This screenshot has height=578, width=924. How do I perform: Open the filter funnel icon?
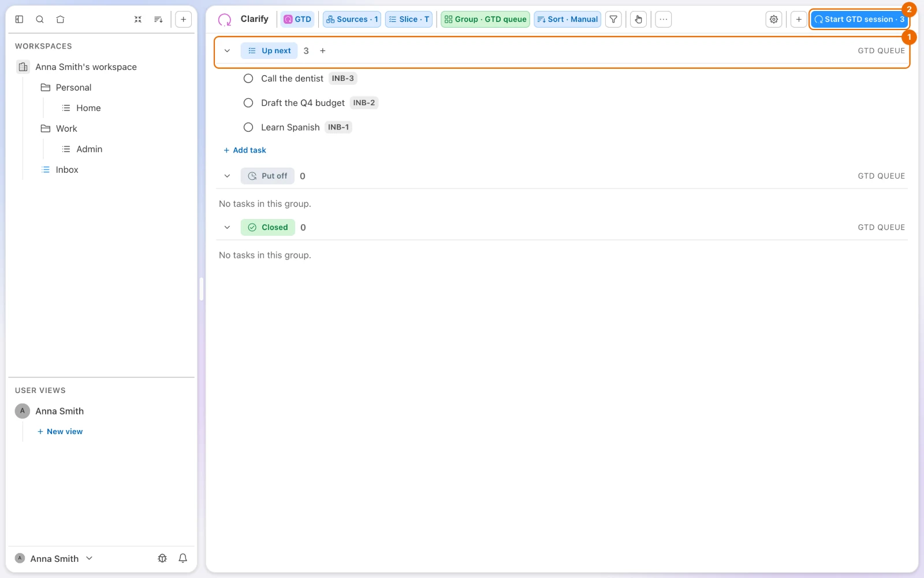click(613, 19)
